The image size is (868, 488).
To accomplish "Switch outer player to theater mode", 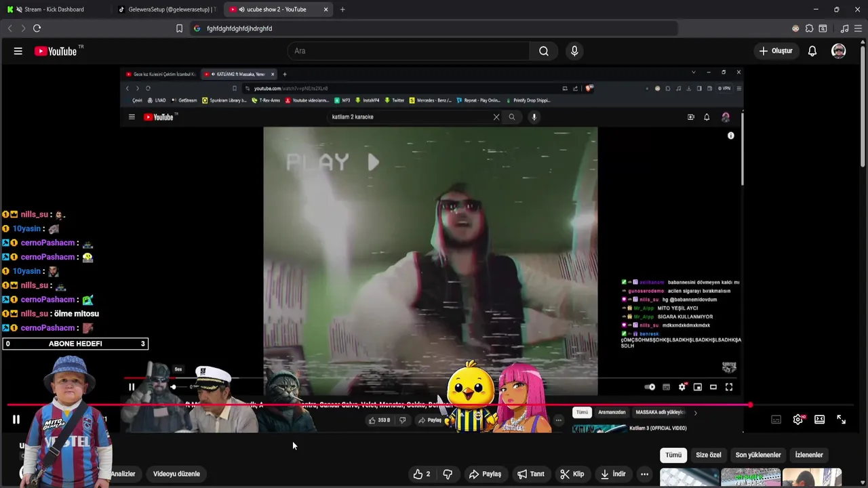I will tap(819, 420).
